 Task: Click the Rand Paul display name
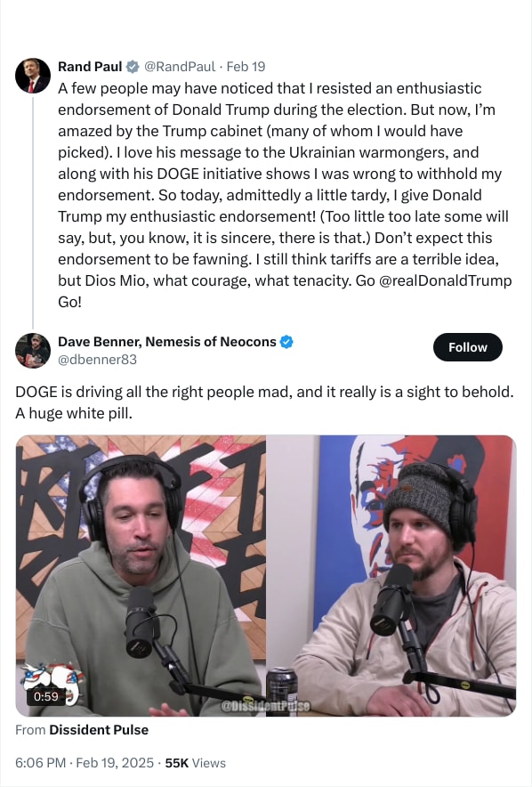click(90, 66)
